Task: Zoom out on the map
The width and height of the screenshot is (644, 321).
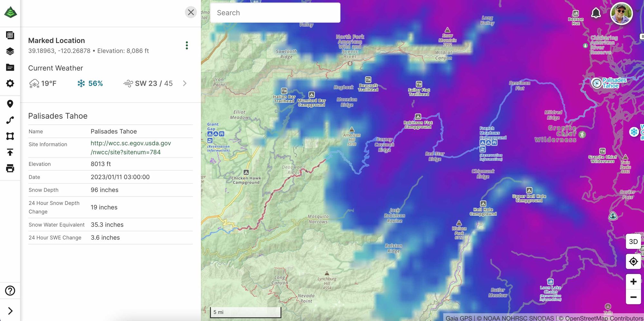Action: pos(633,297)
